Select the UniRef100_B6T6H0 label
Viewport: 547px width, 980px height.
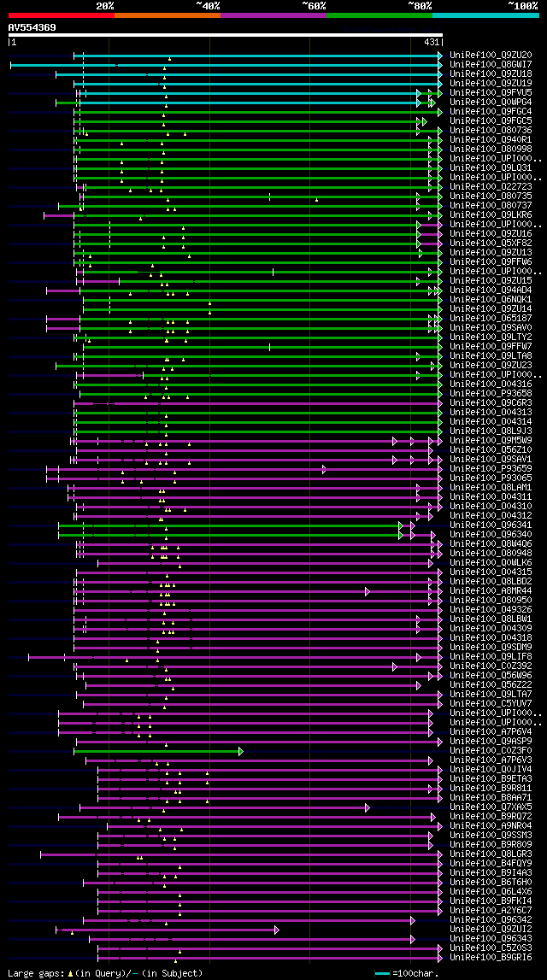click(491, 883)
